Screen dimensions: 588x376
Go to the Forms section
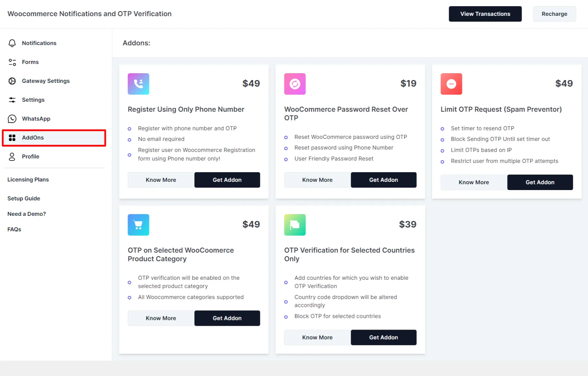pos(54,62)
